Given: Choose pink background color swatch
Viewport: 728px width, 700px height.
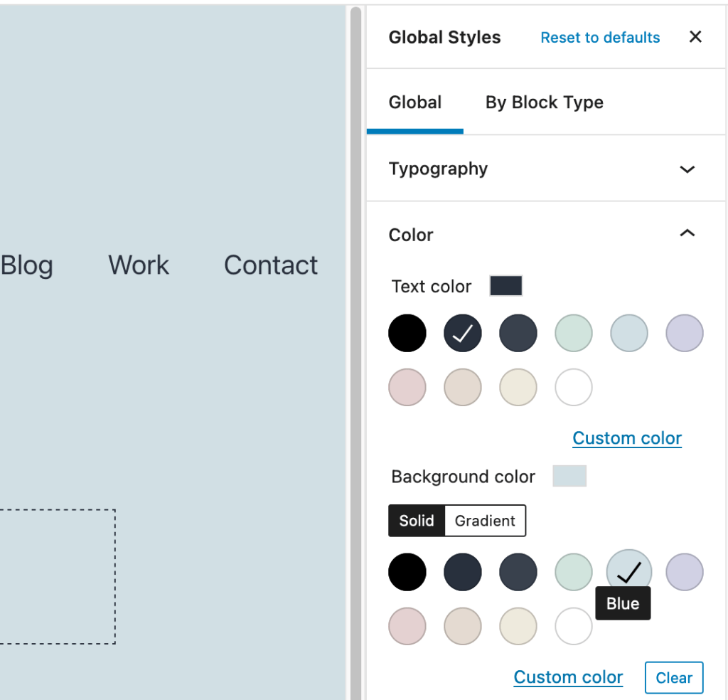Looking at the screenshot, I should (407, 627).
